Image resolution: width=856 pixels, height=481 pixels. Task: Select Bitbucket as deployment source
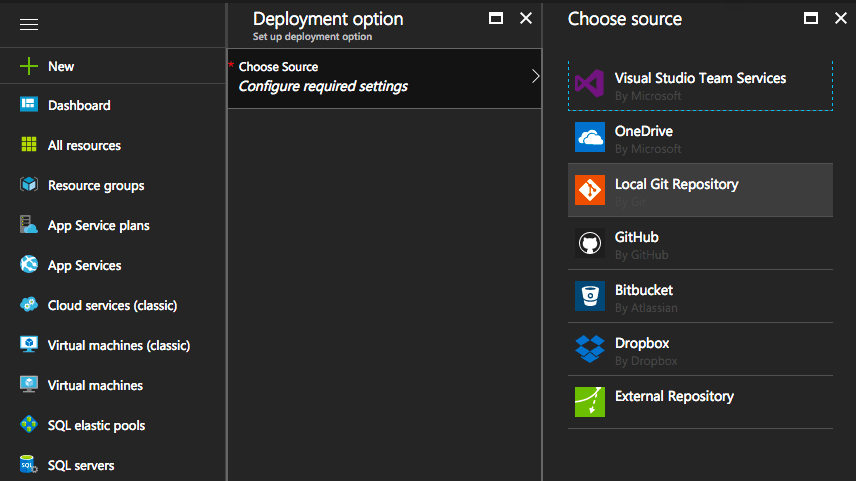(700, 296)
